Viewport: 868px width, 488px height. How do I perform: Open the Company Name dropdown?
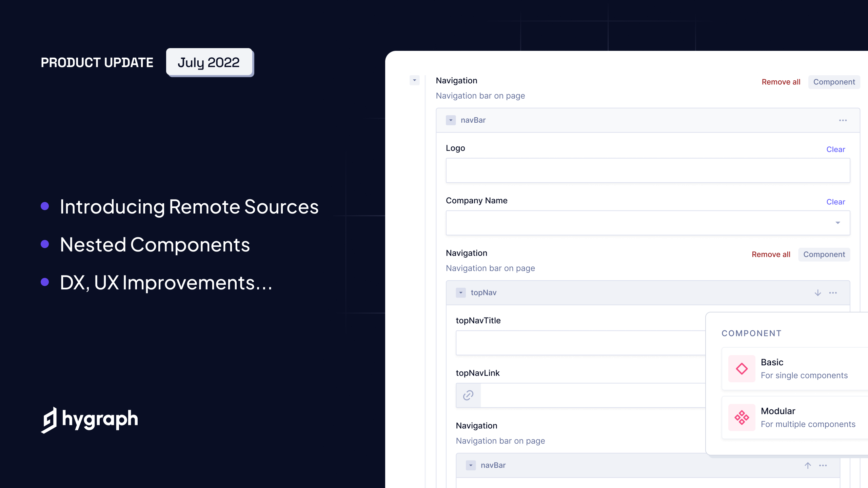click(x=837, y=223)
